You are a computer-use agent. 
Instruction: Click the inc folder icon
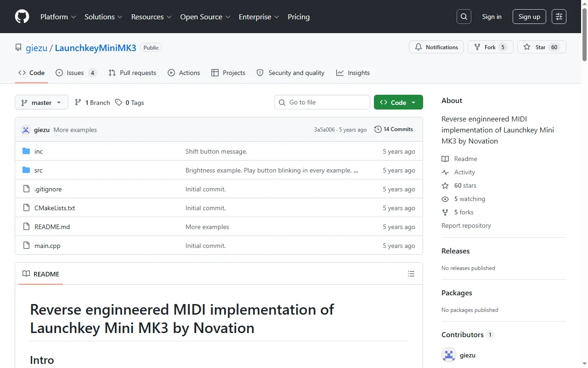click(x=26, y=151)
